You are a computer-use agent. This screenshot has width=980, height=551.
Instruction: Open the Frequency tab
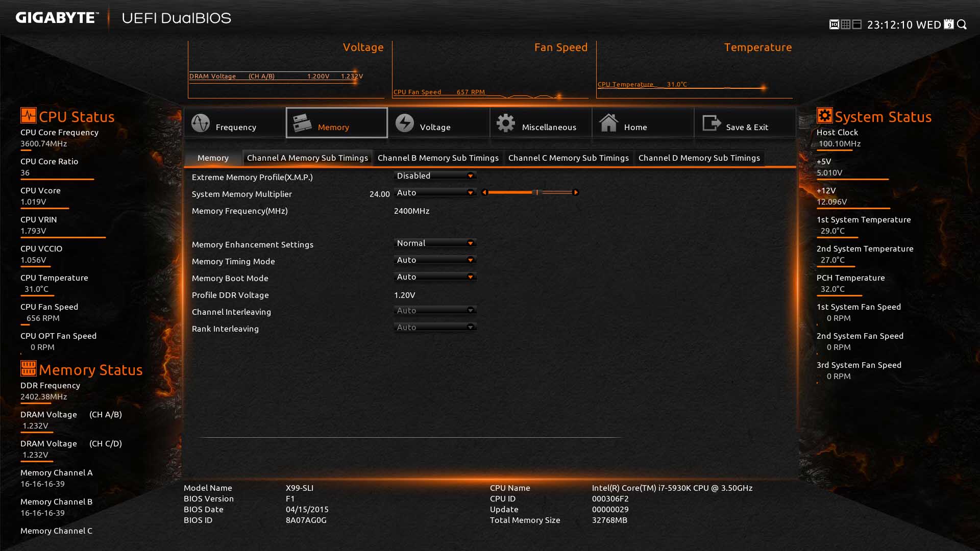[x=235, y=123]
